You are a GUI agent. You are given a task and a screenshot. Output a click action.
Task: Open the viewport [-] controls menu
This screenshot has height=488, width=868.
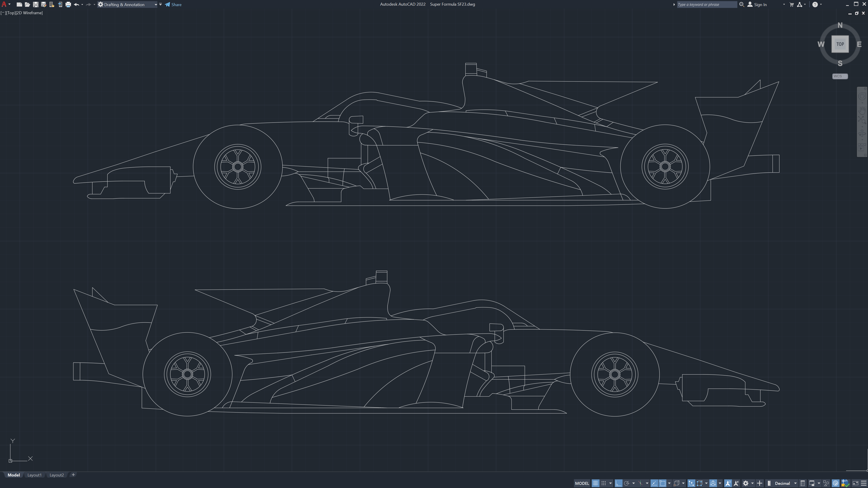point(3,13)
